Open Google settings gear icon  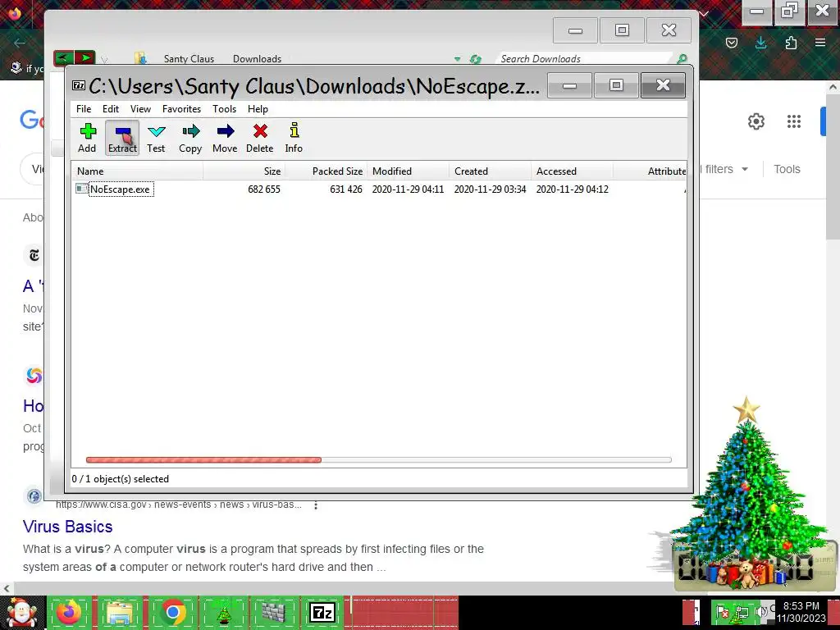tap(756, 121)
